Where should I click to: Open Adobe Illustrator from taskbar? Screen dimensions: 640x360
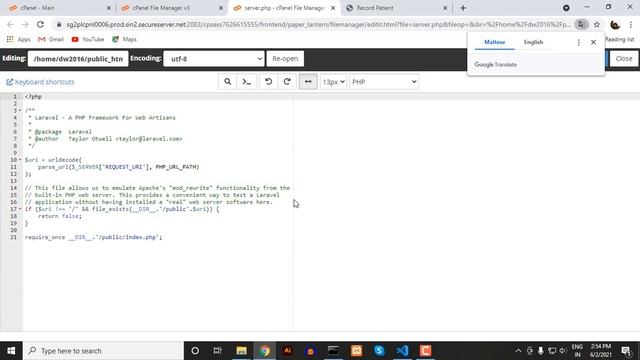point(287,351)
